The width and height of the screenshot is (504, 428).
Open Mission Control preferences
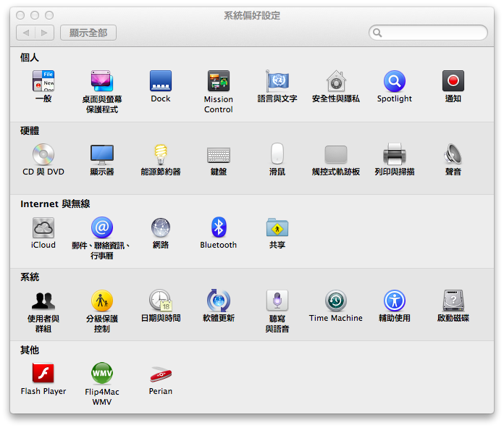[219, 81]
